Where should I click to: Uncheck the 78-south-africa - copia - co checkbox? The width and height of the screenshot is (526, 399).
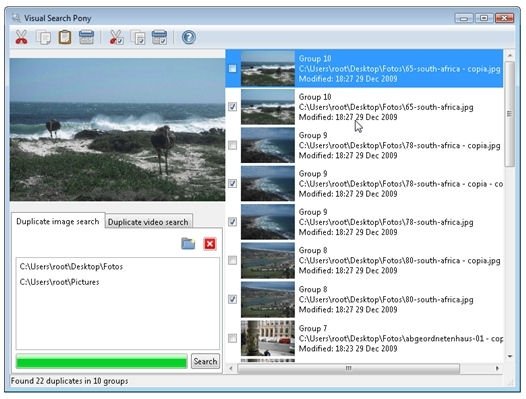232,184
